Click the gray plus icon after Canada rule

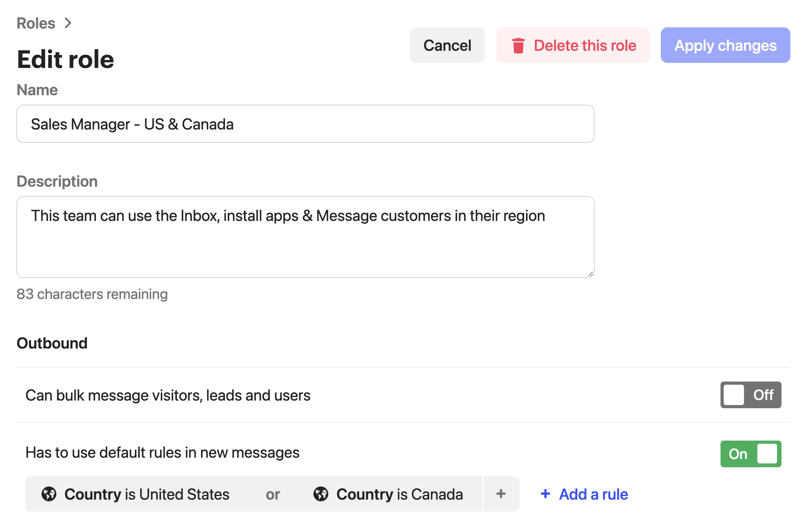(x=500, y=494)
